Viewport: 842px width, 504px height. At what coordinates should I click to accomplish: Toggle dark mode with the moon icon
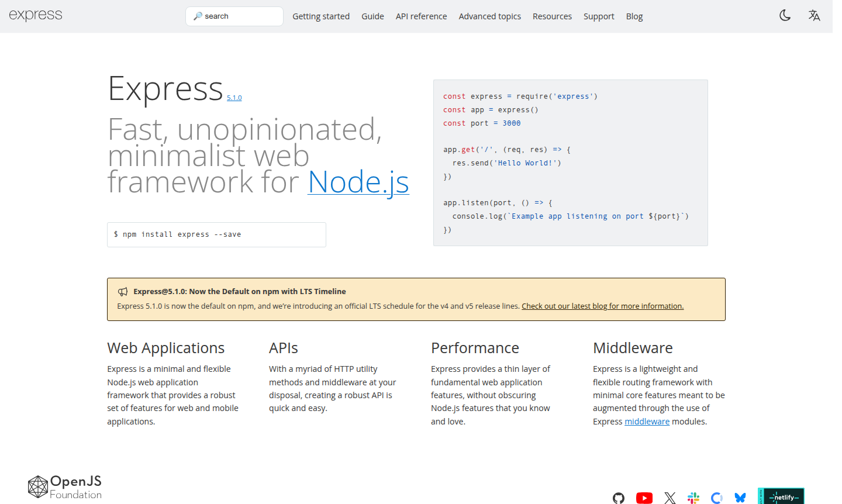click(x=785, y=15)
